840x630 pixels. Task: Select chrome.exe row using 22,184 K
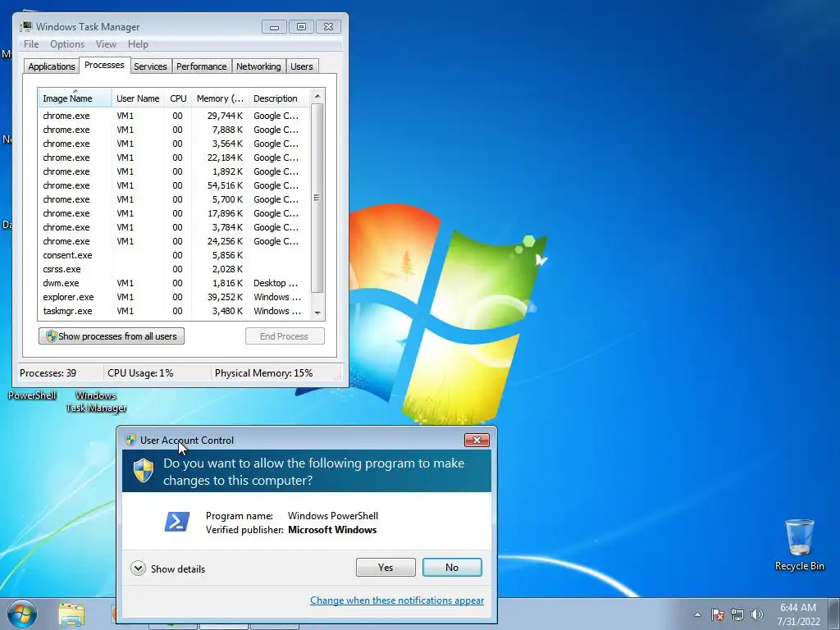pyautogui.click(x=174, y=157)
